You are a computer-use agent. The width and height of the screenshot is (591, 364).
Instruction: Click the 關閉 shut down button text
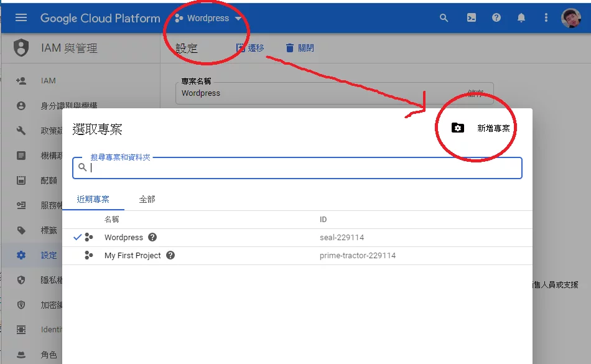click(305, 48)
